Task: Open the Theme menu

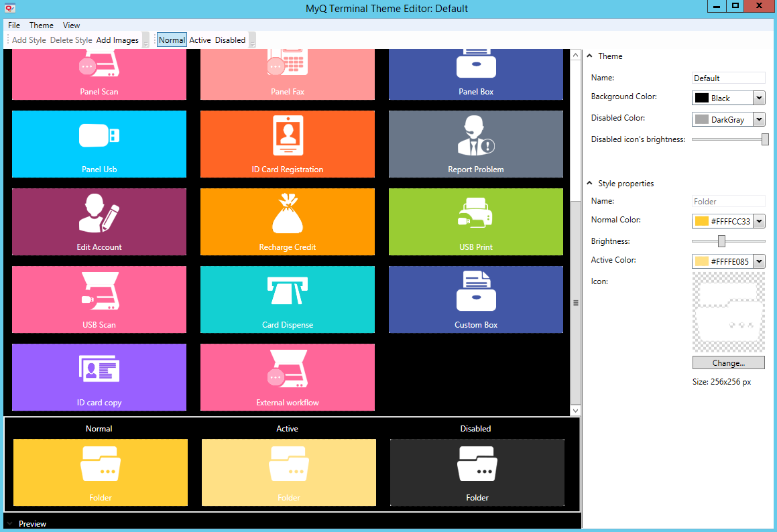Action: click(x=42, y=25)
